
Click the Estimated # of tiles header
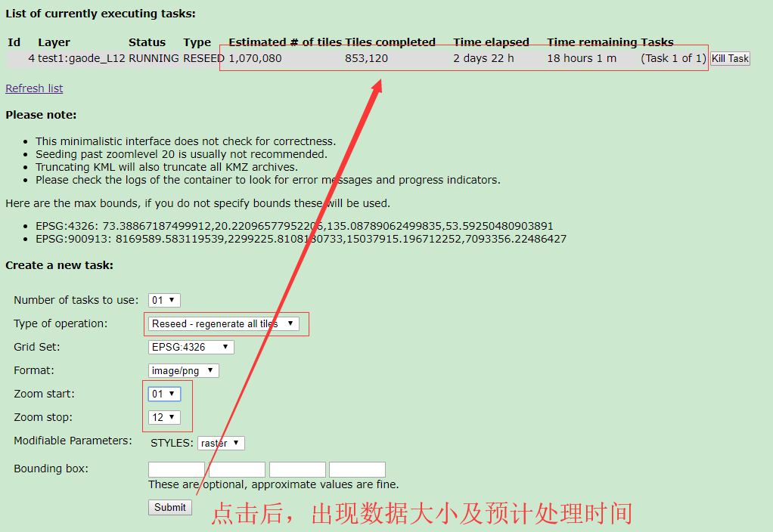[285, 42]
